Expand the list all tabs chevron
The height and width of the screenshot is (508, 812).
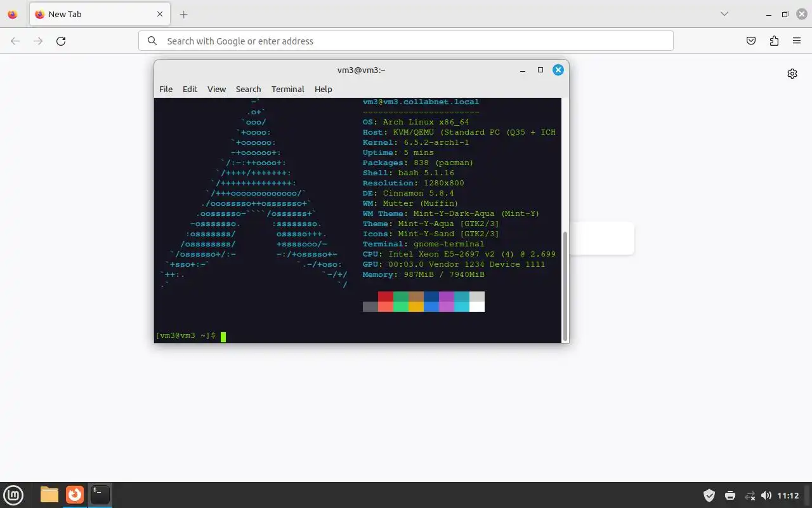(x=724, y=14)
